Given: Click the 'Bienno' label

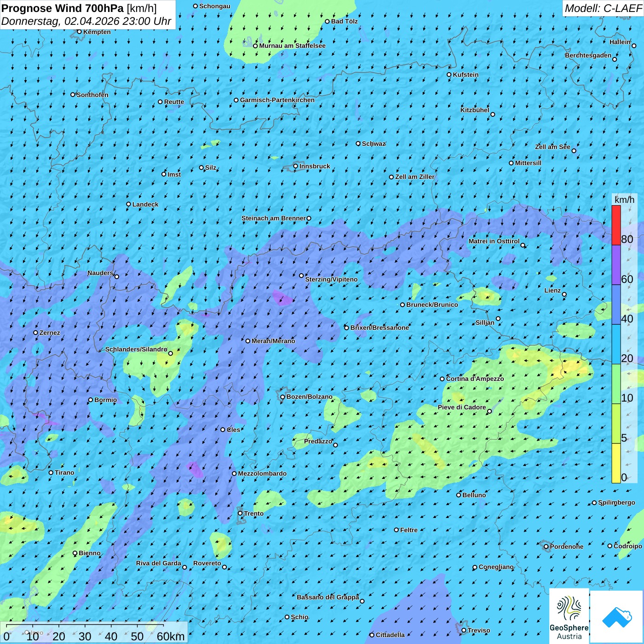Looking at the screenshot, I should point(90,553).
